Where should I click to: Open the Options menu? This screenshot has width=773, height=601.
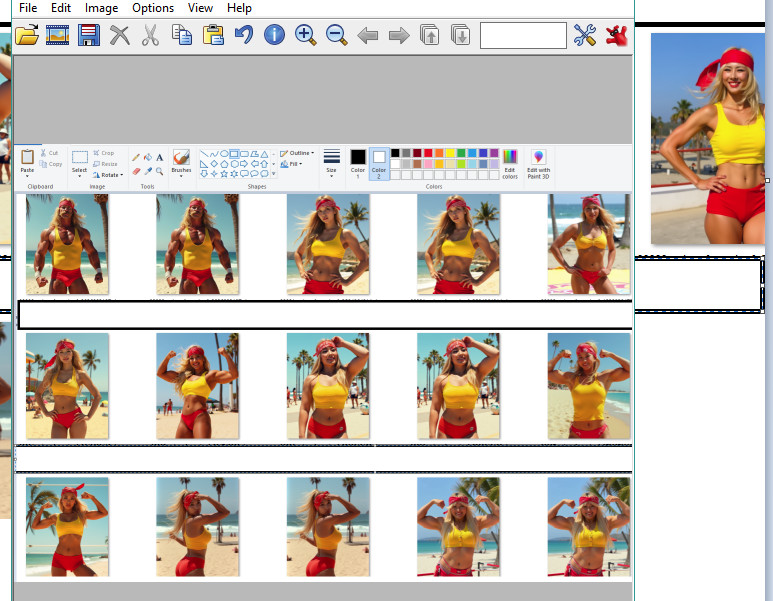pos(153,8)
